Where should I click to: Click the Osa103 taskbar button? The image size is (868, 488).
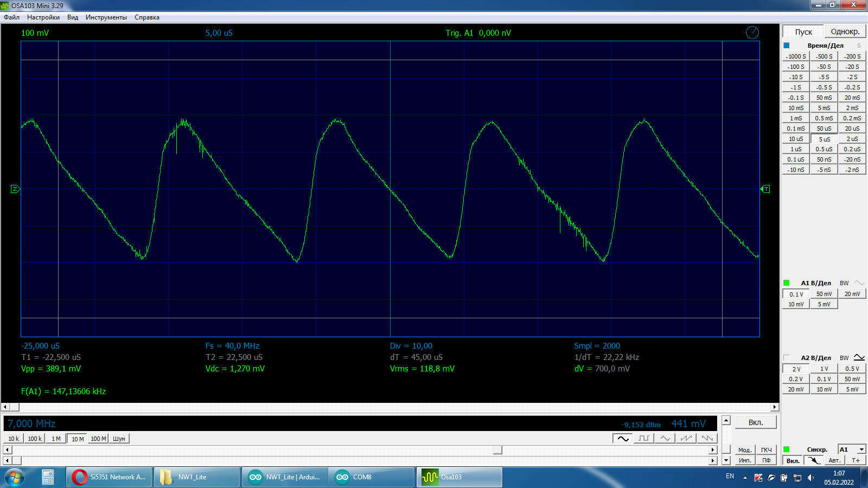pyautogui.click(x=459, y=477)
